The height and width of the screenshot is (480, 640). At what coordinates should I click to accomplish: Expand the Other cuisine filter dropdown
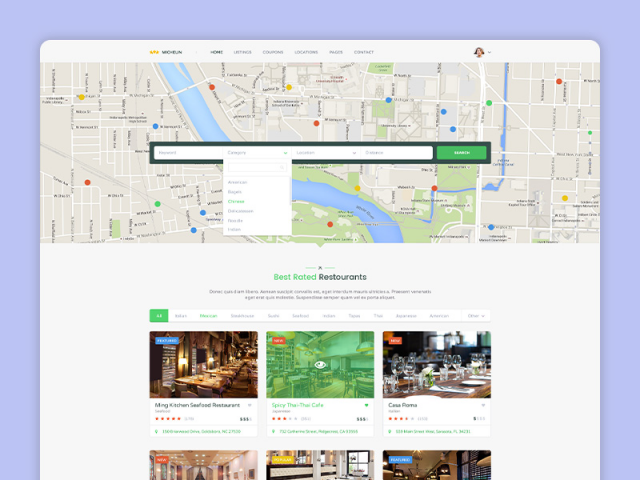(476, 316)
